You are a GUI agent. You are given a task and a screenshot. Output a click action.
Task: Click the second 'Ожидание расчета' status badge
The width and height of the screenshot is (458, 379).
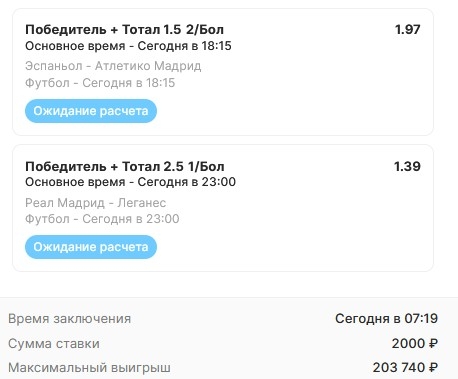[91, 247]
